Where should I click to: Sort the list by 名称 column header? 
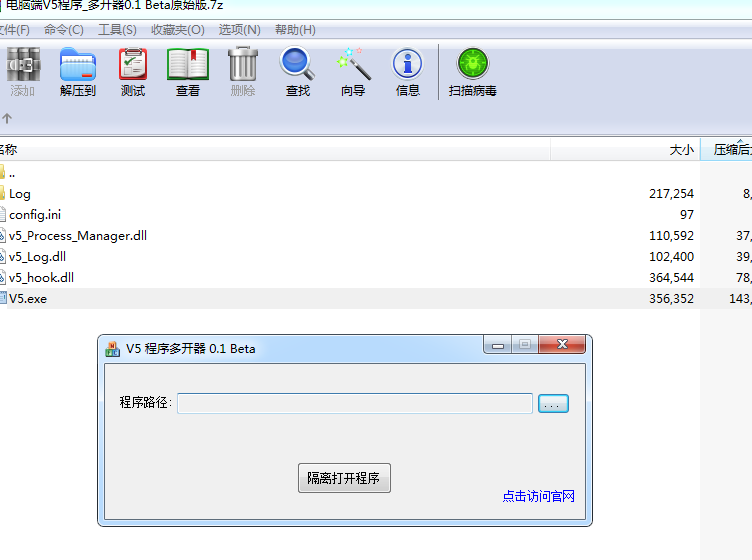[x=275, y=150]
